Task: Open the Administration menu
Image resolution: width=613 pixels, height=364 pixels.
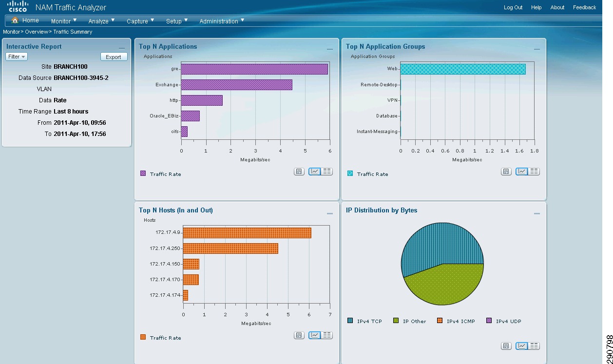Action: pyautogui.click(x=222, y=21)
